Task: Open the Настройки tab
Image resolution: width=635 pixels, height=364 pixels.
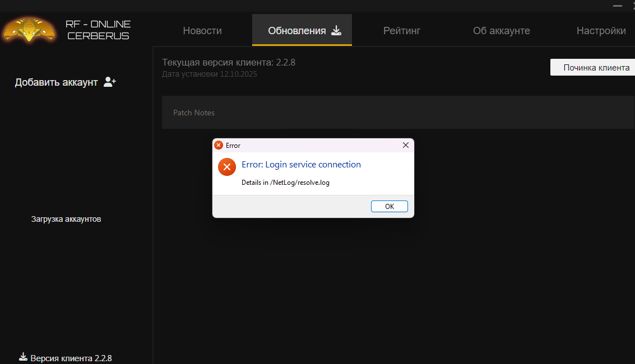Action: pos(601,31)
